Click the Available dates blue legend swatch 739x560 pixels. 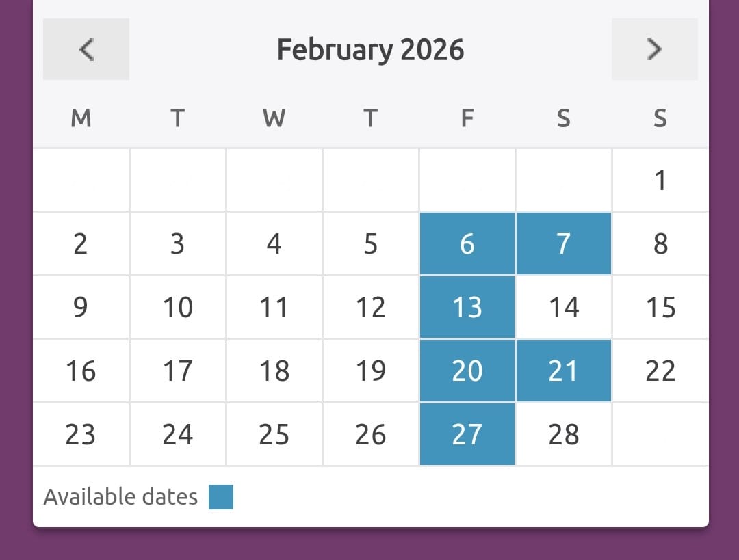click(221, 497)
